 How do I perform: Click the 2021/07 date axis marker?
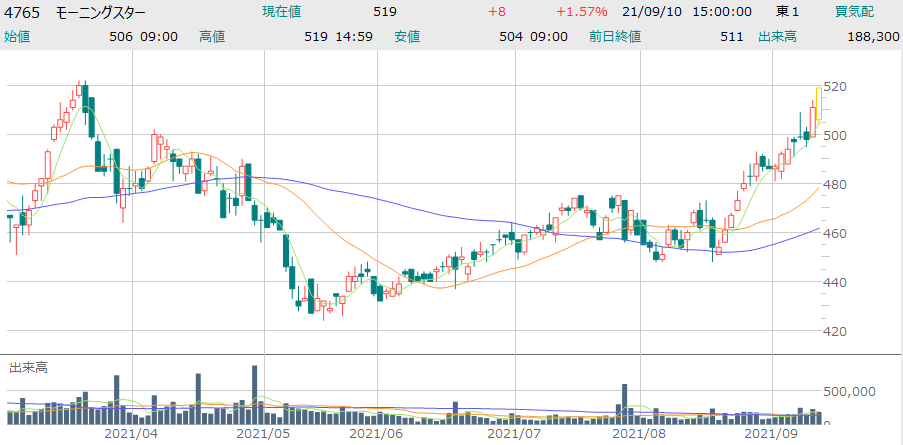pos(512,435)
